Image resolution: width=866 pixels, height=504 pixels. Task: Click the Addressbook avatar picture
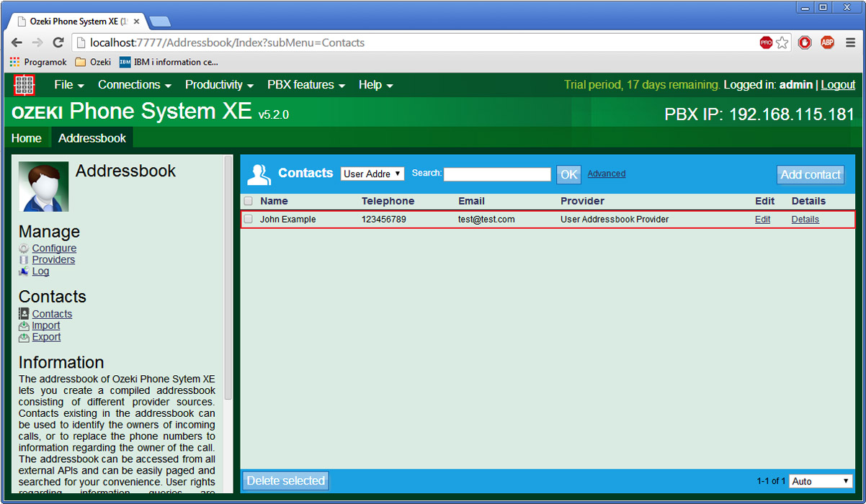click(x=44, y=186)
